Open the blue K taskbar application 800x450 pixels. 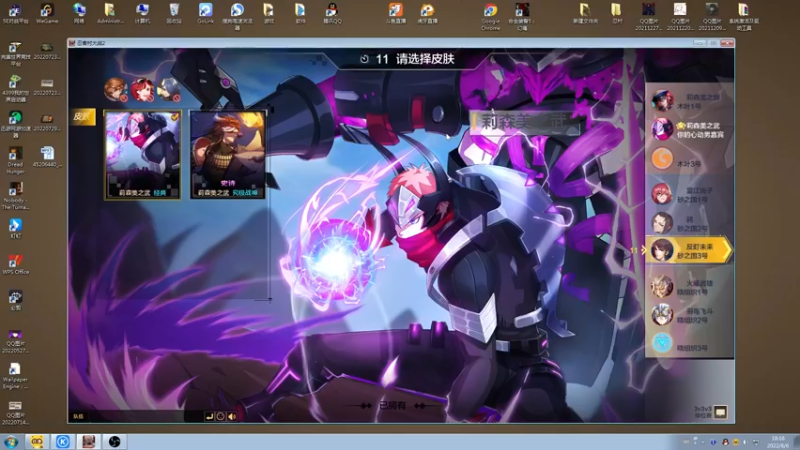[63, 441]
